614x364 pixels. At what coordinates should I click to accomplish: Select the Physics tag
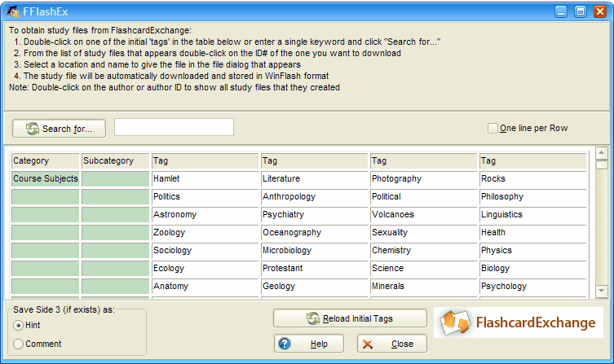tap(533, 251)
